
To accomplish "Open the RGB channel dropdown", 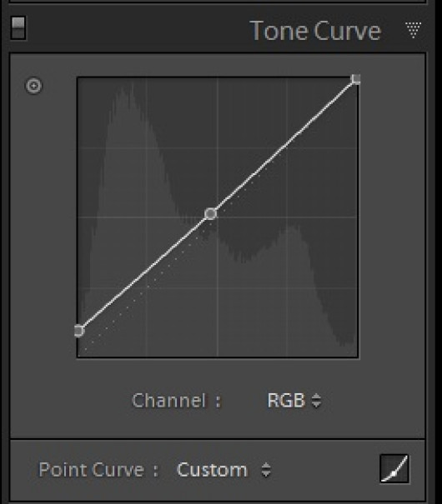I will (294, 401).
